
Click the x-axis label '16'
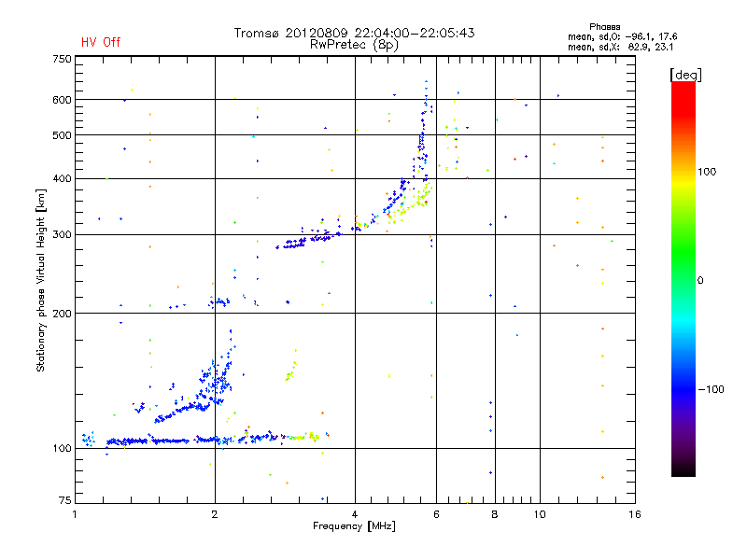click(x=635, y=514)
